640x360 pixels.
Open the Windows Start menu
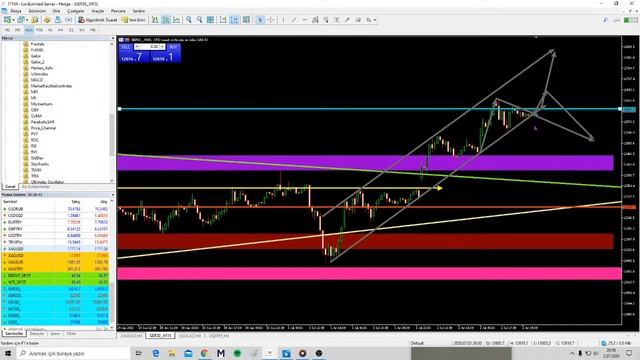(7, 353)
